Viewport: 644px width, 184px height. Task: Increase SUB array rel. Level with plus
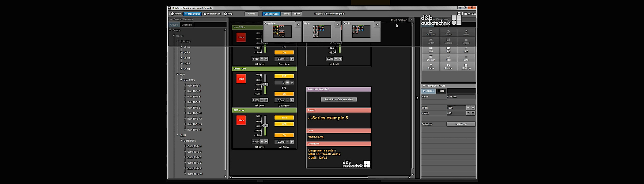point(266,142)
